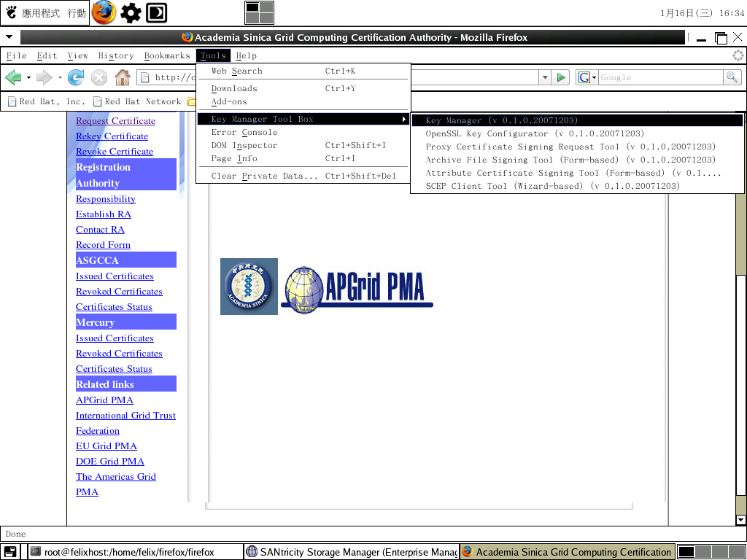This screenshot has width=747, height=560.
Task: Open SCEP Client Tool wizard entry
Action: 577,186
